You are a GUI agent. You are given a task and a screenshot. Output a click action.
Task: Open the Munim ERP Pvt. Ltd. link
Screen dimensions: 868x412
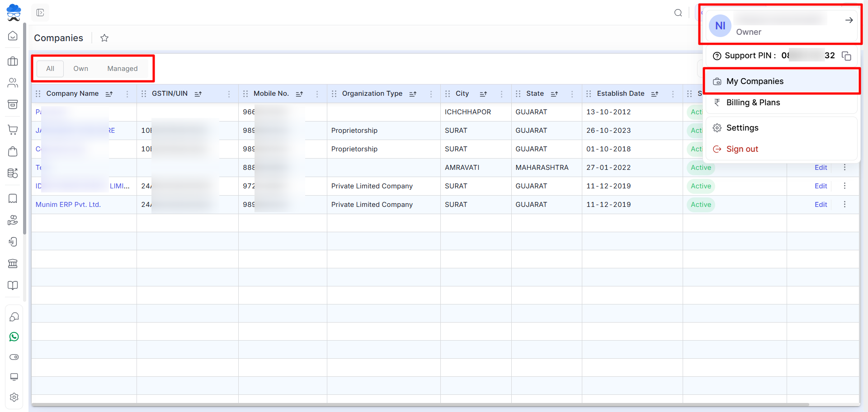[x=68, y=205]
